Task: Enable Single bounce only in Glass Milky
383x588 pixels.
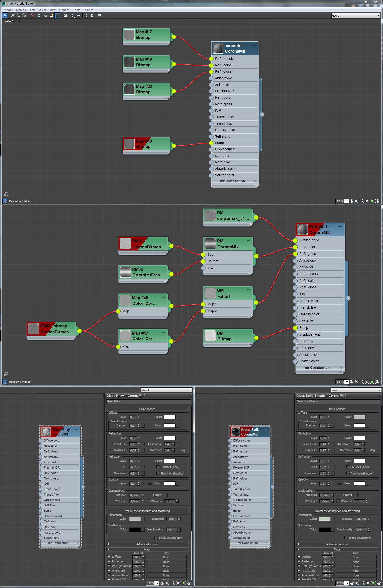Action: (x=156, y=538)
